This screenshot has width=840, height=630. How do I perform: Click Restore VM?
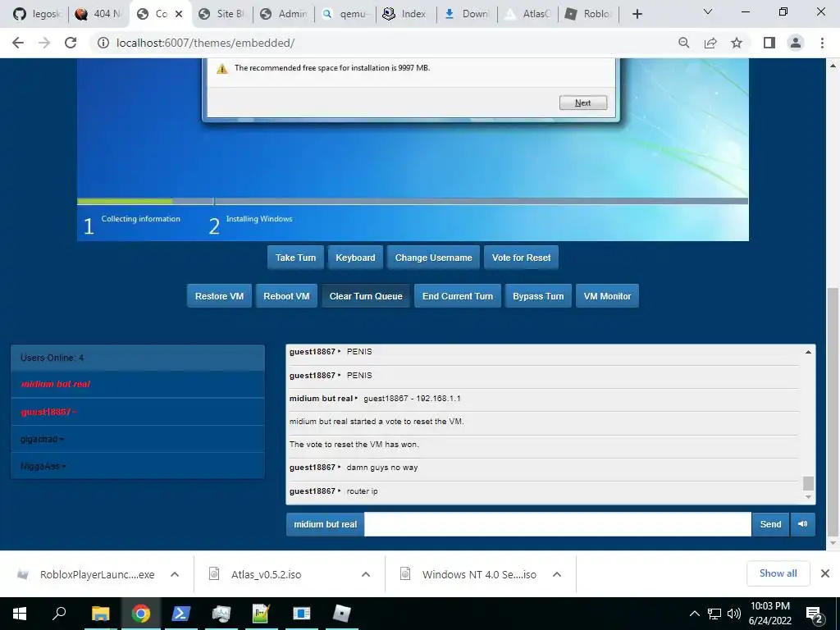219,296
